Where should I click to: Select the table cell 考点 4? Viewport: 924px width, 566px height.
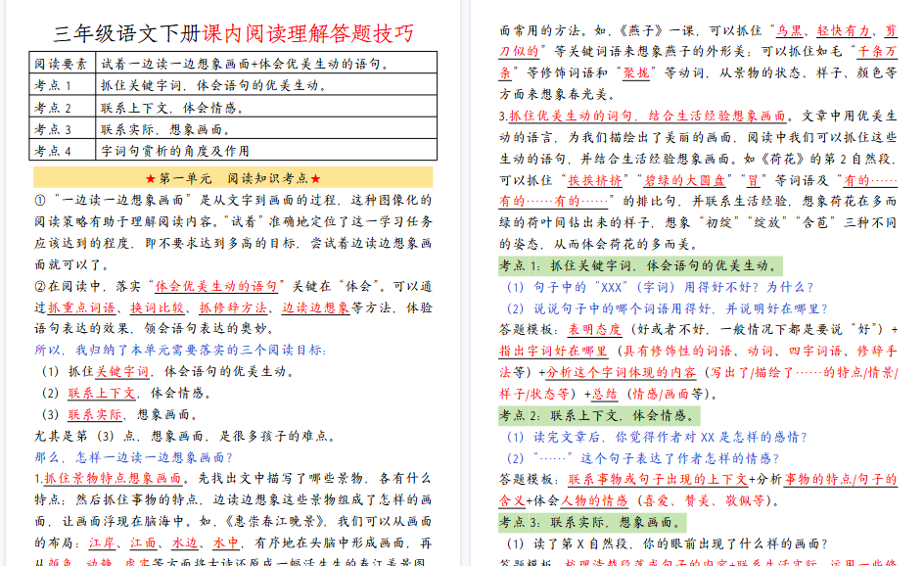(x=63, y=151)
